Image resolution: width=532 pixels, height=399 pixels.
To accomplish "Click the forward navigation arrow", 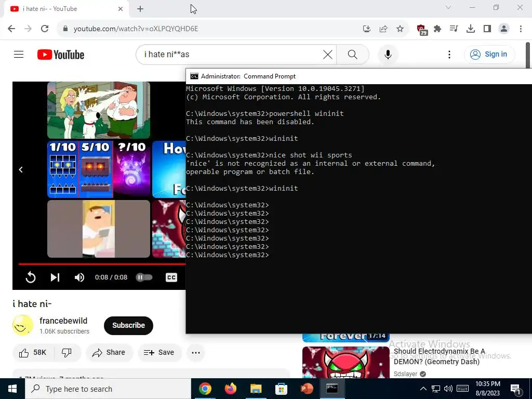I will point(28,29).
